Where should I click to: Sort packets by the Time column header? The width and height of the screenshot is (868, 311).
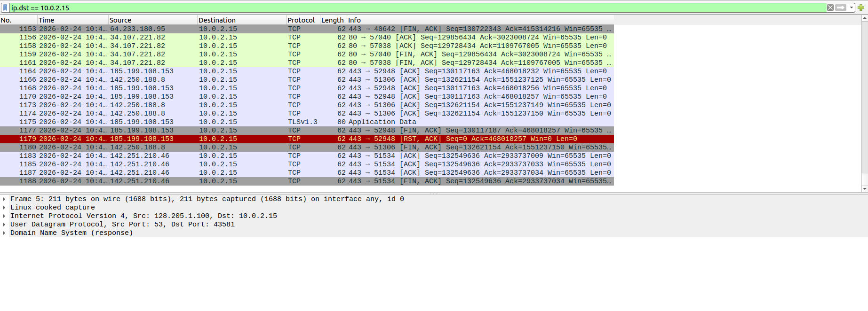72,20
